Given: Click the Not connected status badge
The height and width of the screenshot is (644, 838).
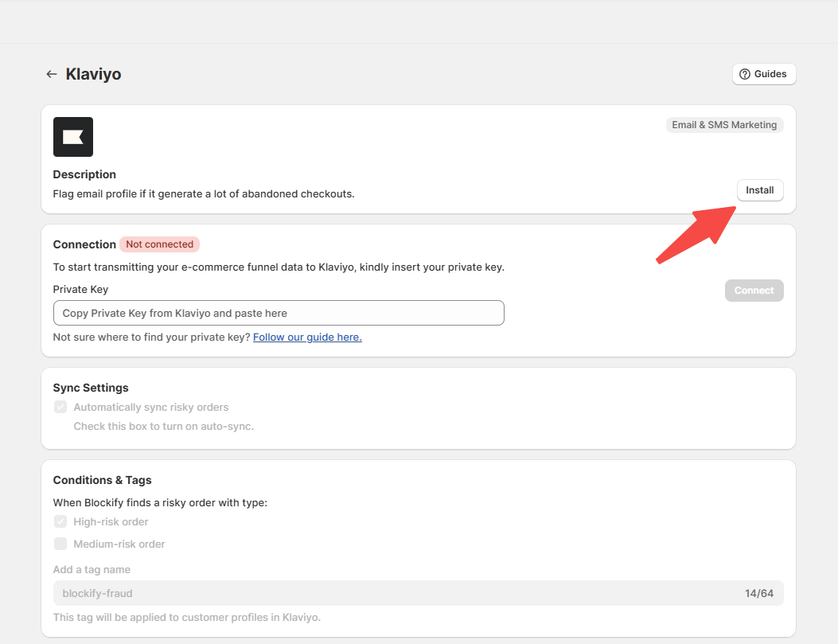Looking at the screenshot, I should [x=159, y=244].
